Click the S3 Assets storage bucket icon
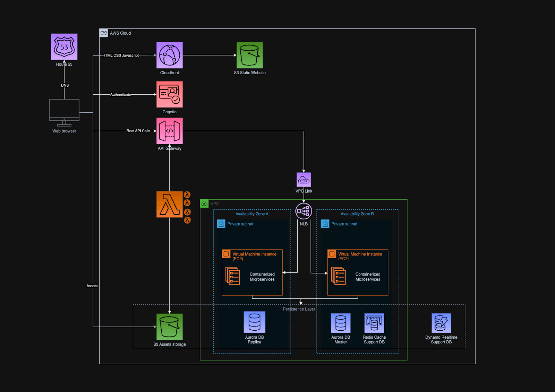 (x=169, y=327)
